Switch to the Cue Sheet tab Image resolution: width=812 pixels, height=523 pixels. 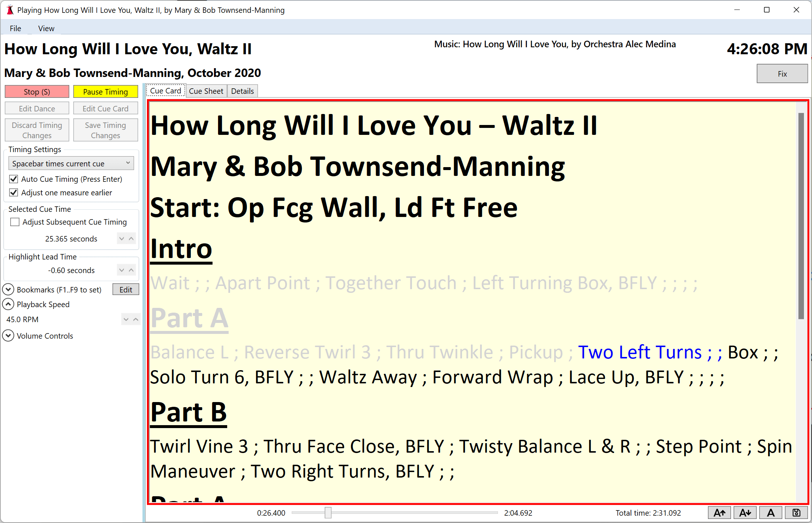tap(206, 91)
